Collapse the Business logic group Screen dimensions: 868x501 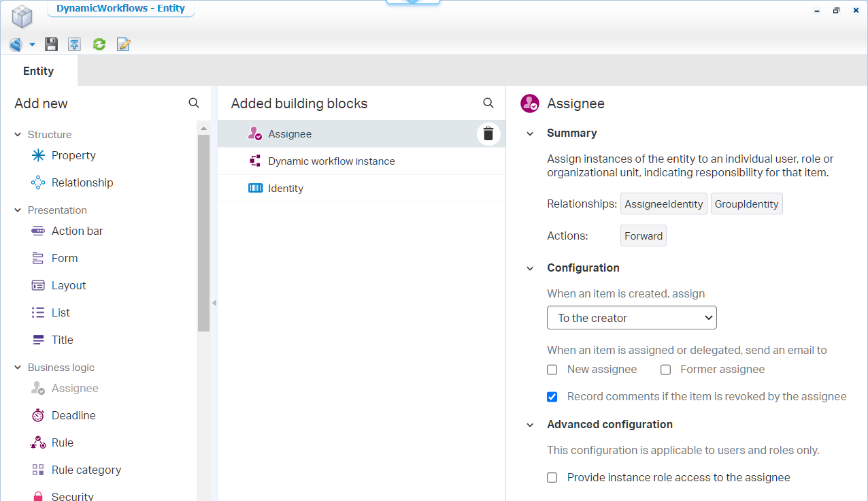coord(18,368)
